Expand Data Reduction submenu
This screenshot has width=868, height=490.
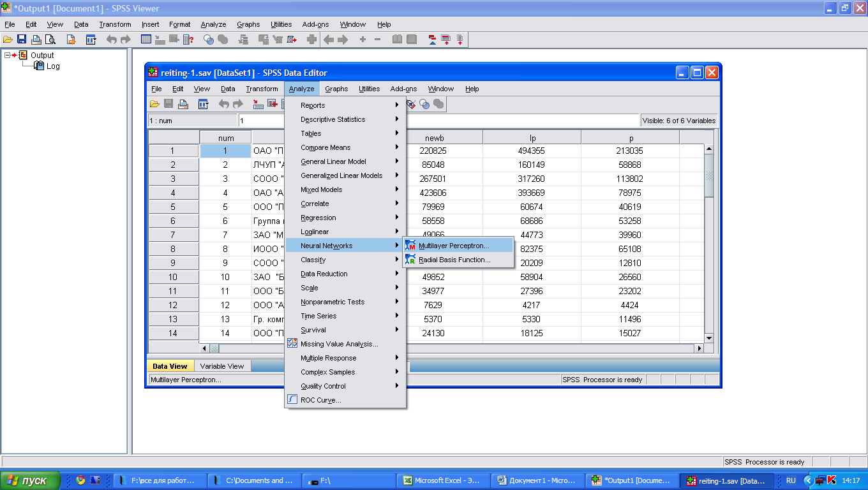(x=345, y=274)
